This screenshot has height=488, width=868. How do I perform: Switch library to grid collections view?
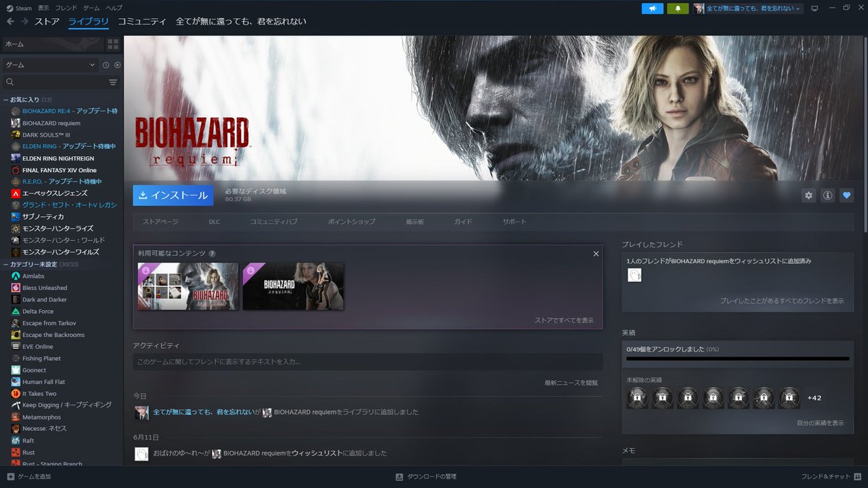click(x=113, y=44)
